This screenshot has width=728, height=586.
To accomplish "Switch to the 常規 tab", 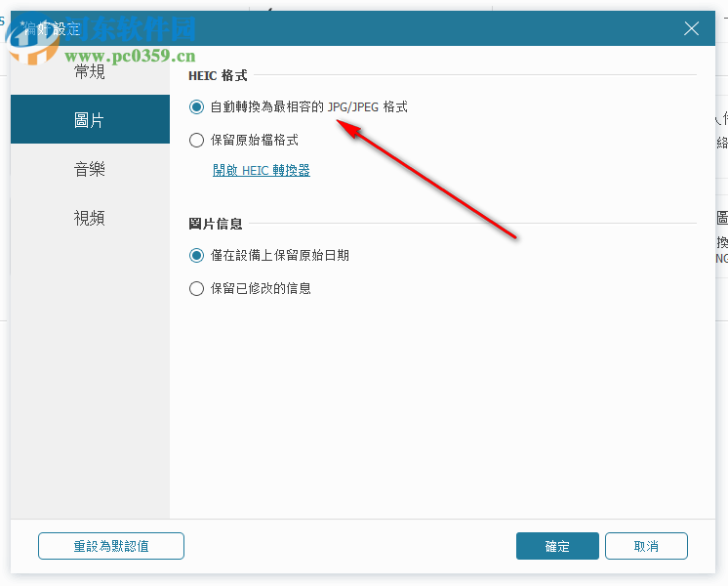I will click(90, 71).
